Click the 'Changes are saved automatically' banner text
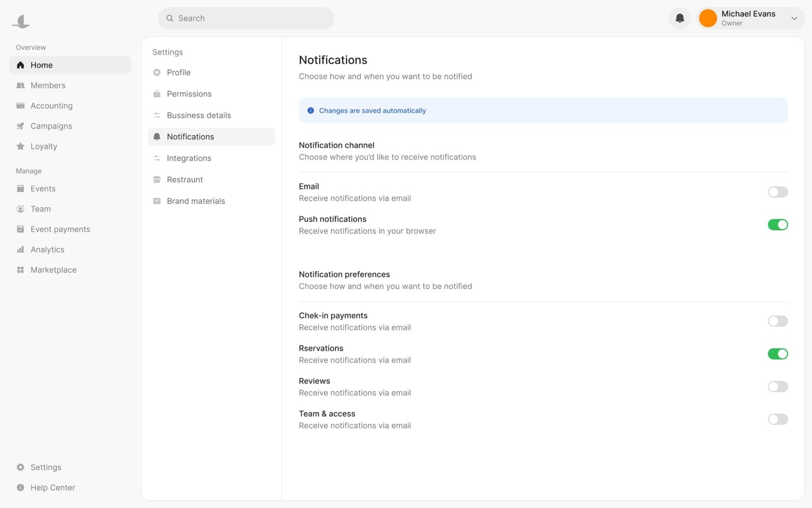This screenshot has height=508, width=812. coord(373,110)
